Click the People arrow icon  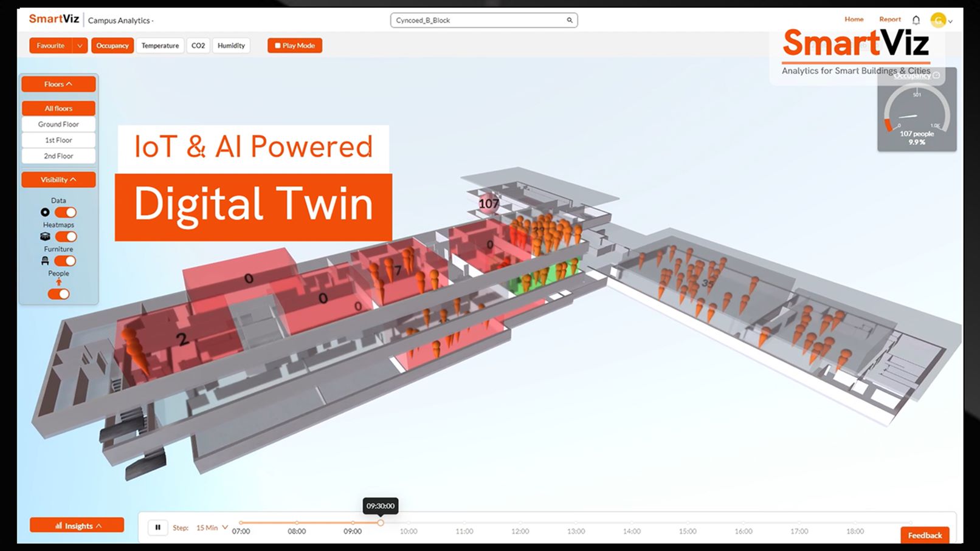click(58, 281)
